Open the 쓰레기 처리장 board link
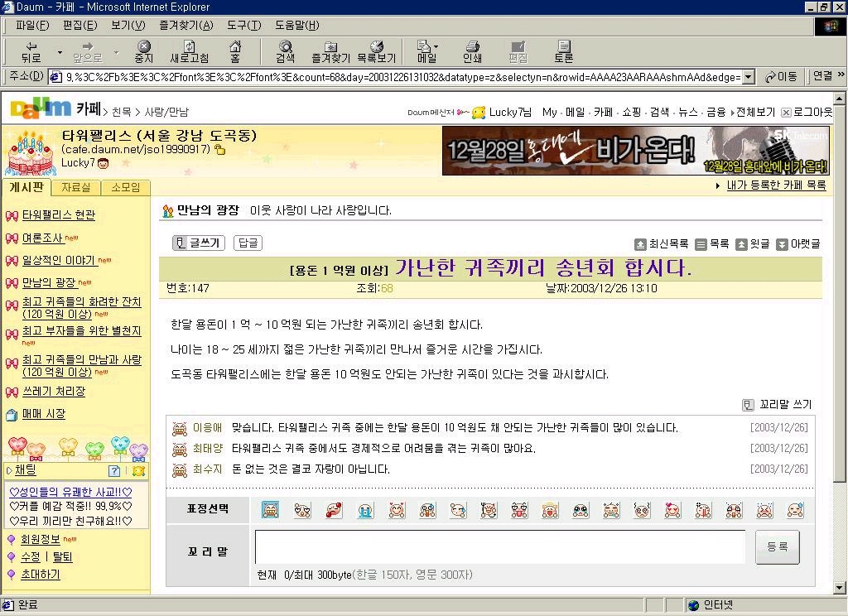This screenshot has width=848, height=616. (x=53, y=391)
